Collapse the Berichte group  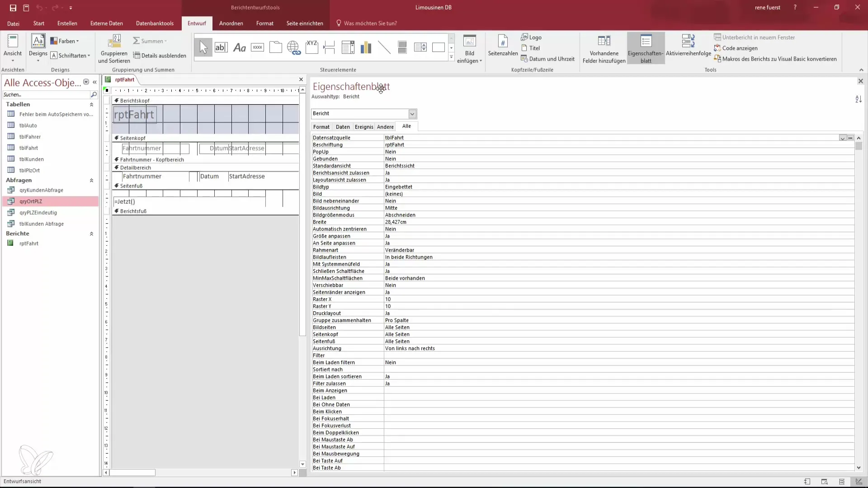point(91,234)
